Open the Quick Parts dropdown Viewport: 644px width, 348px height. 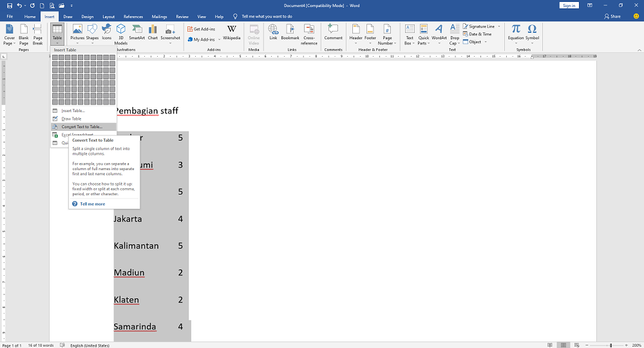[424, 35]
